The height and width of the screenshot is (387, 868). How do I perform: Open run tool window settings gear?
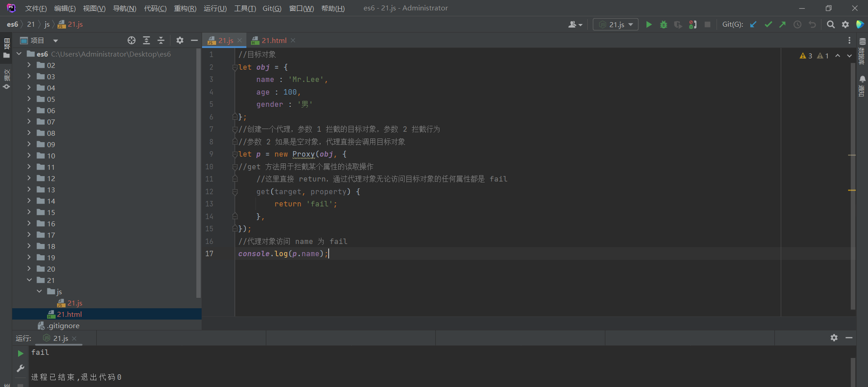pos(834,338)
